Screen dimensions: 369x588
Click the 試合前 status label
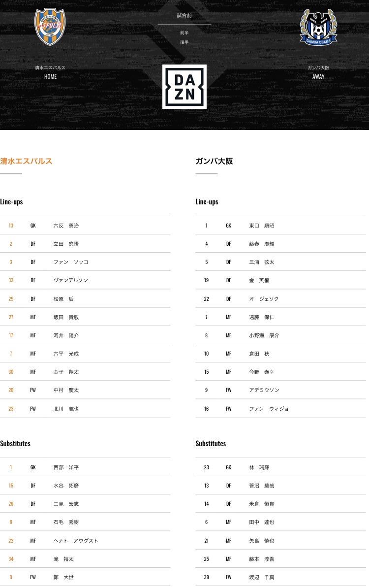(x=184, y=15)
